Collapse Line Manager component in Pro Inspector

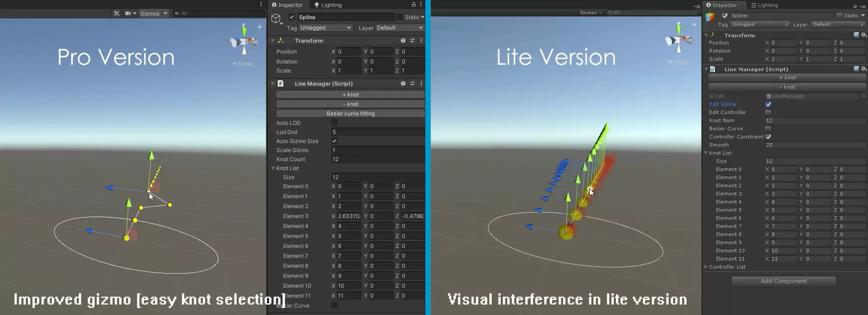[273, 84]
